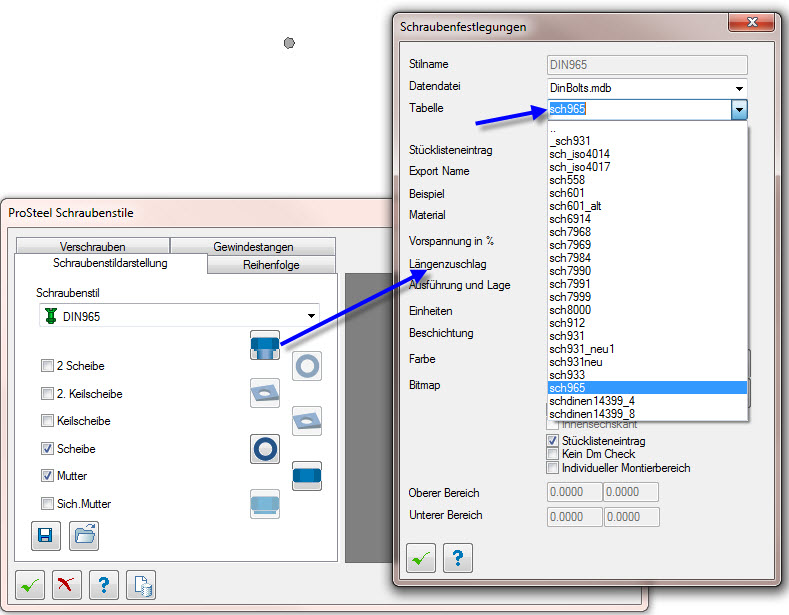This screenshot has height=615, width=789.
Task: Choose sch931 from the list
Action: tap(647, 336)
